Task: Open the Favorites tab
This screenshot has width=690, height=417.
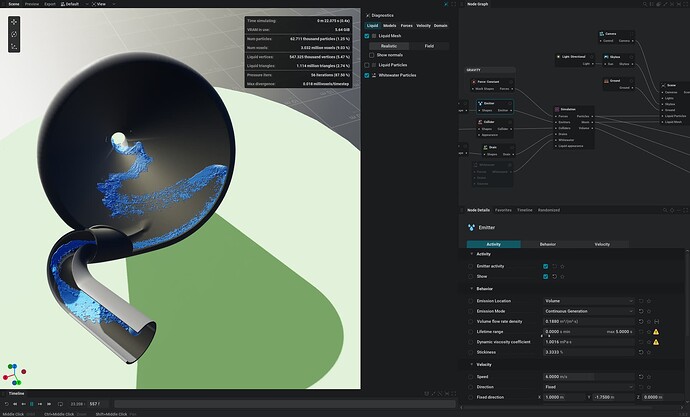Action: (x=504, y=210)
